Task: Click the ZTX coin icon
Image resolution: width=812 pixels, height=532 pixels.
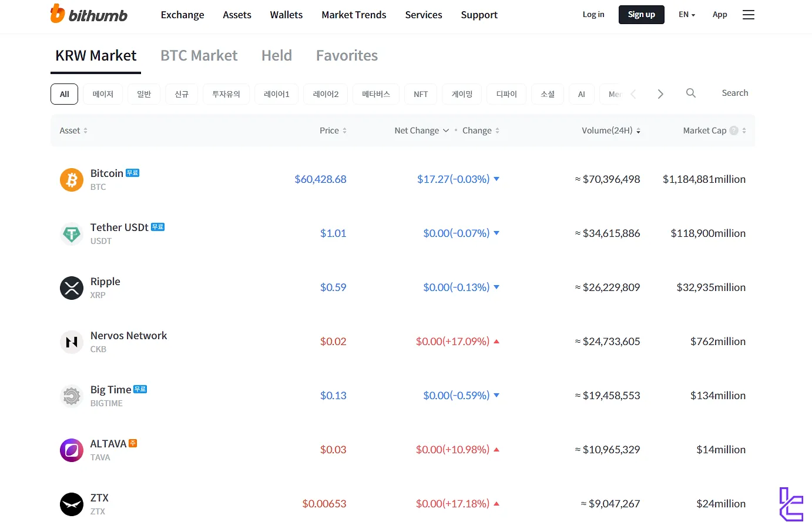Action: [x=72, y=504]
